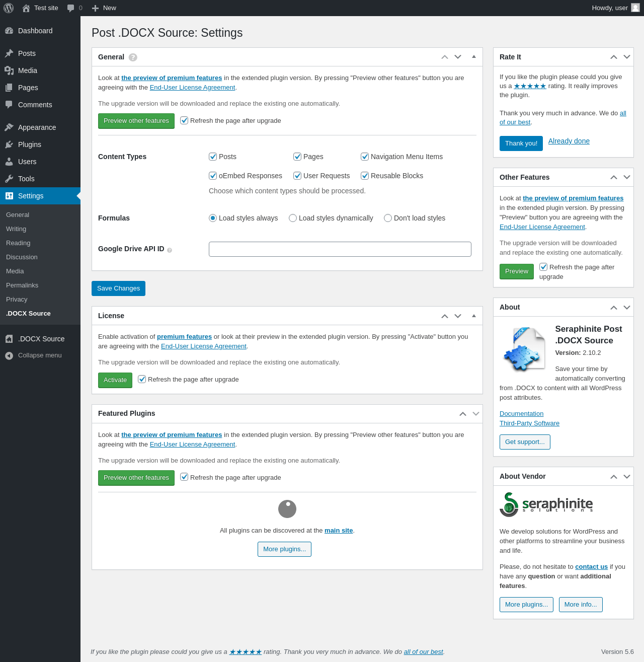Open the Third-Party Software link
This screenshot has height=662, width=644.
click(x=529, y=423)
